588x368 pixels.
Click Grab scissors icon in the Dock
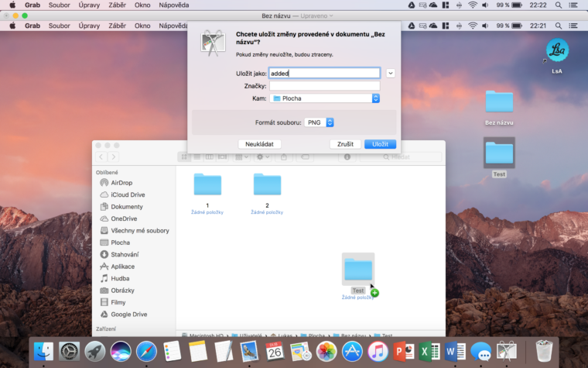506,352
